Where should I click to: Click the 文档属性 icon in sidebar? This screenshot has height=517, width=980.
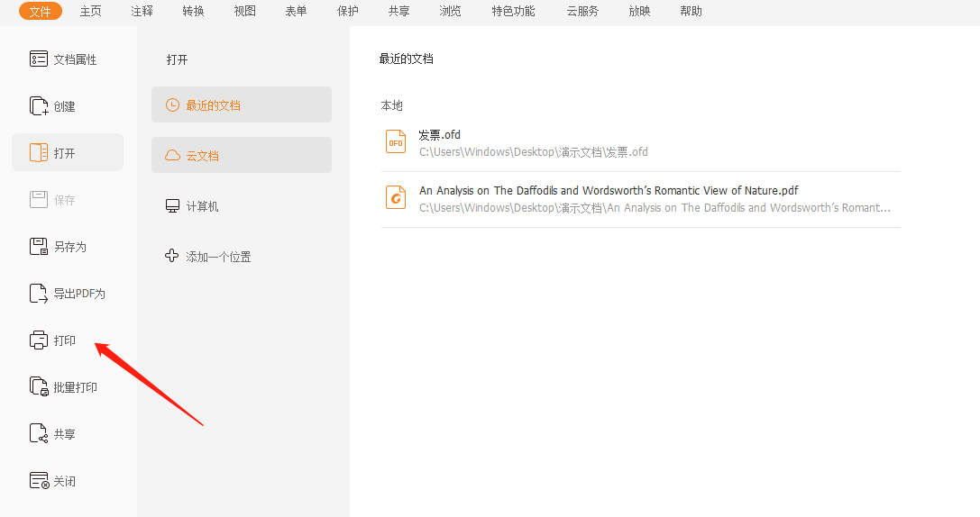(39, 59)
